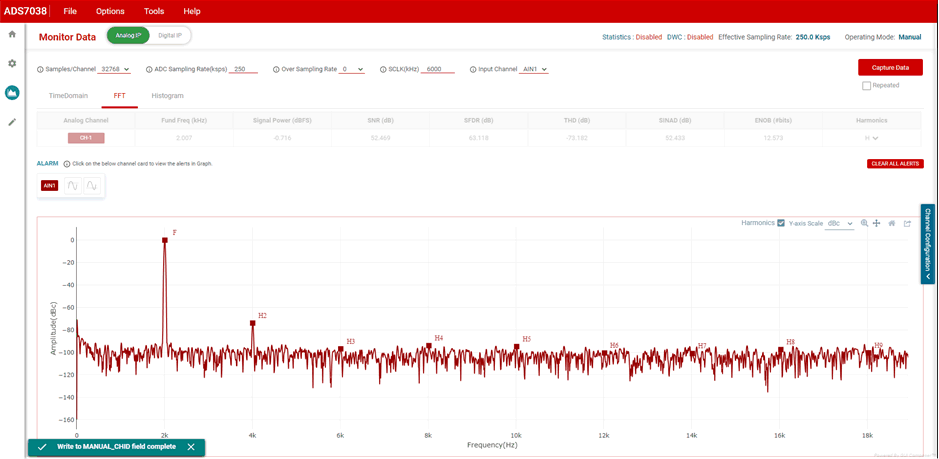
Task: Activate the graph pan tool
Action: [x=876, y=223]
